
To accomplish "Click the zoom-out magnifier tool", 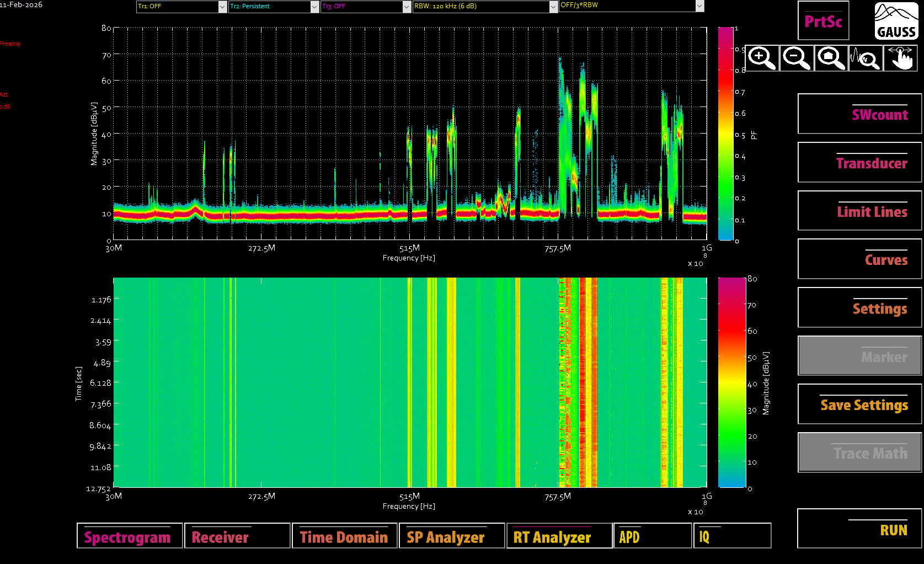I will tap(796, 57).
